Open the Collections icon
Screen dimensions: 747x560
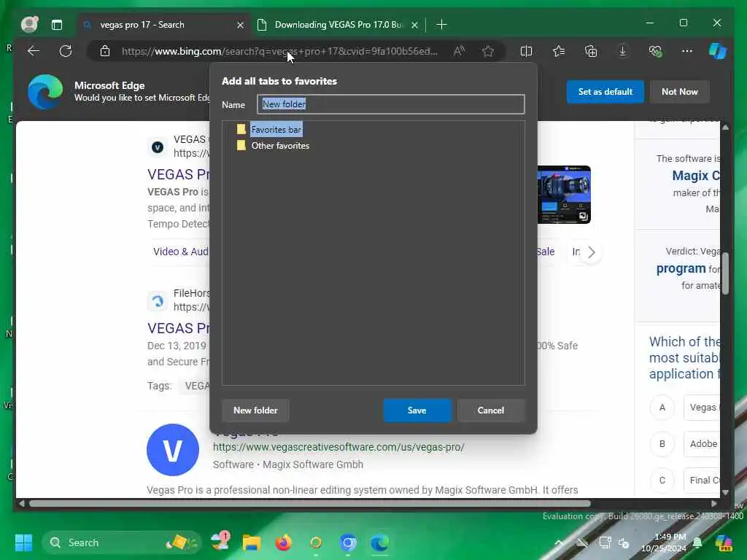591,51
